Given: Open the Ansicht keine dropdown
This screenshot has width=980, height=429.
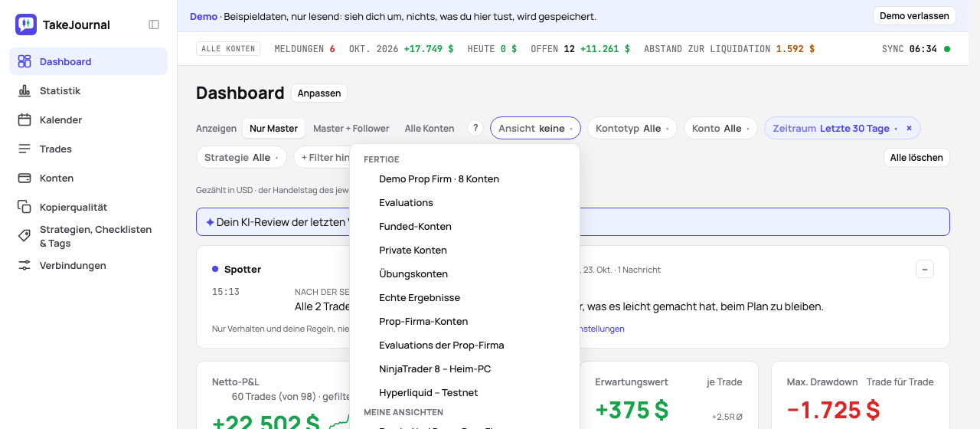Looking at the screenshot, I should (535, 128).
